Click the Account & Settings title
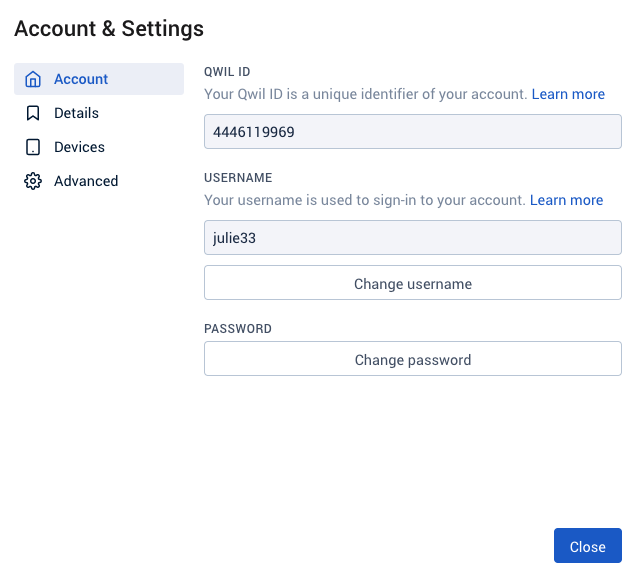The width and height of the screenshot is (635, 575). pyautogui.click(x=109, y=28)
